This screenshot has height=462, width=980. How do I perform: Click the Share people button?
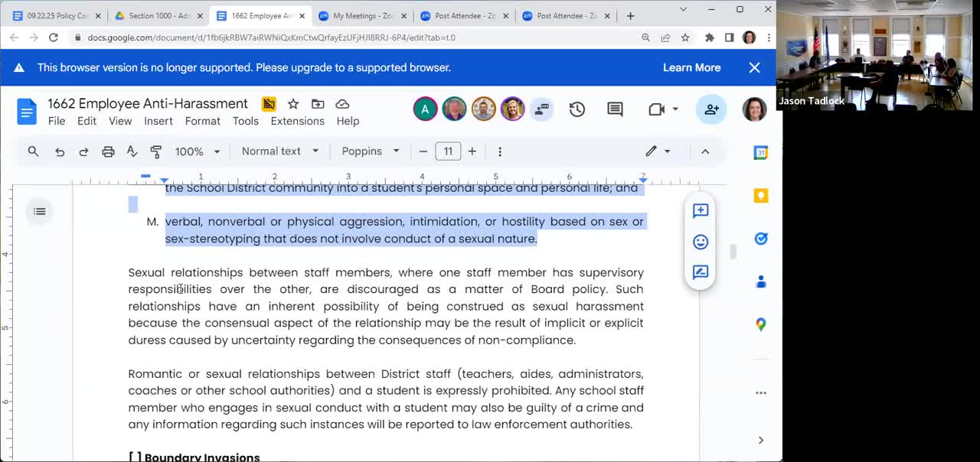click(711, 109)
